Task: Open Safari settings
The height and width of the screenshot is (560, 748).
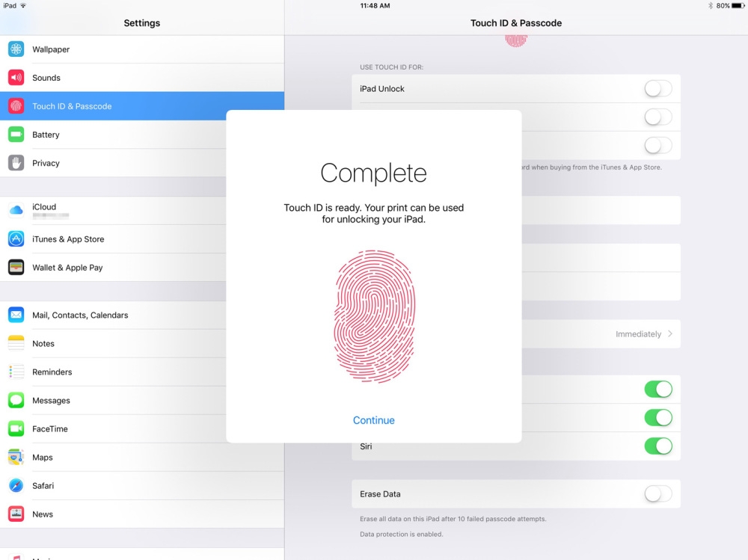Action: pyautogui.click(x=142, y=485)
